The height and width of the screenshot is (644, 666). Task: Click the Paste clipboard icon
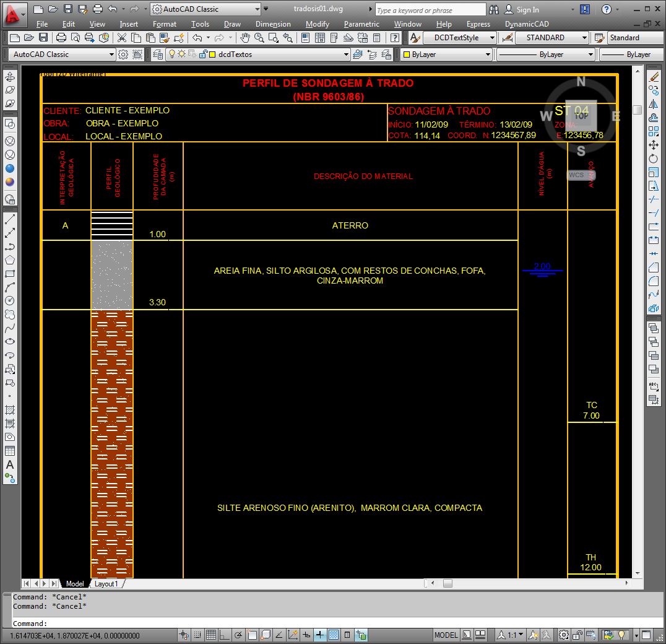point(150,38)
